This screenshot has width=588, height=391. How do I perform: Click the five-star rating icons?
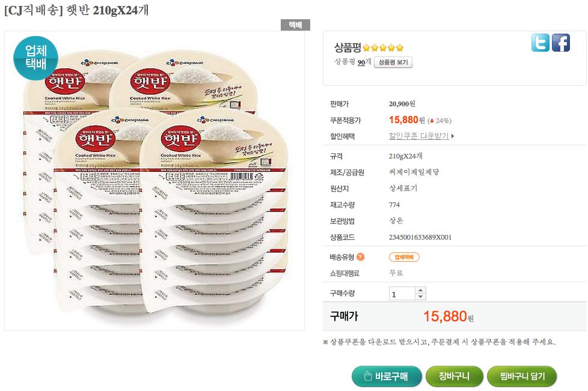coord(383,48)
